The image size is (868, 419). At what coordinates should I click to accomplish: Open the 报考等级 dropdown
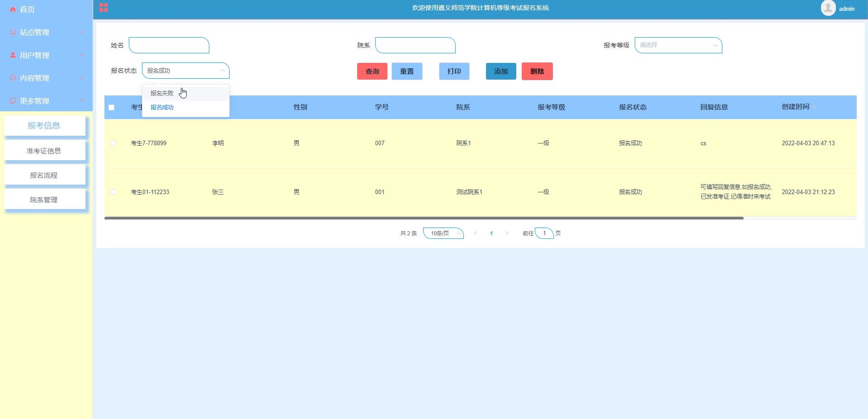pyautogui.click(x=679, y=45)
